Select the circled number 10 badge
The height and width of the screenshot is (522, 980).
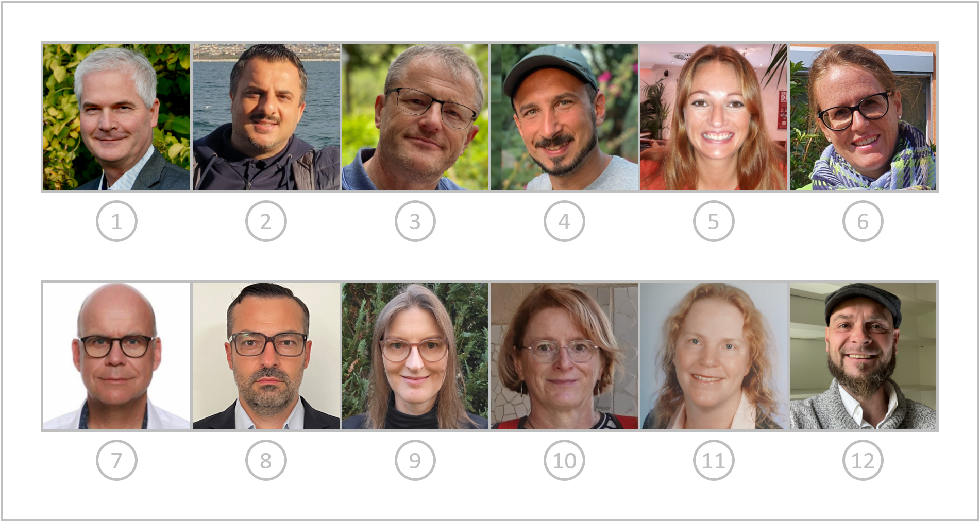coord(564,460)
